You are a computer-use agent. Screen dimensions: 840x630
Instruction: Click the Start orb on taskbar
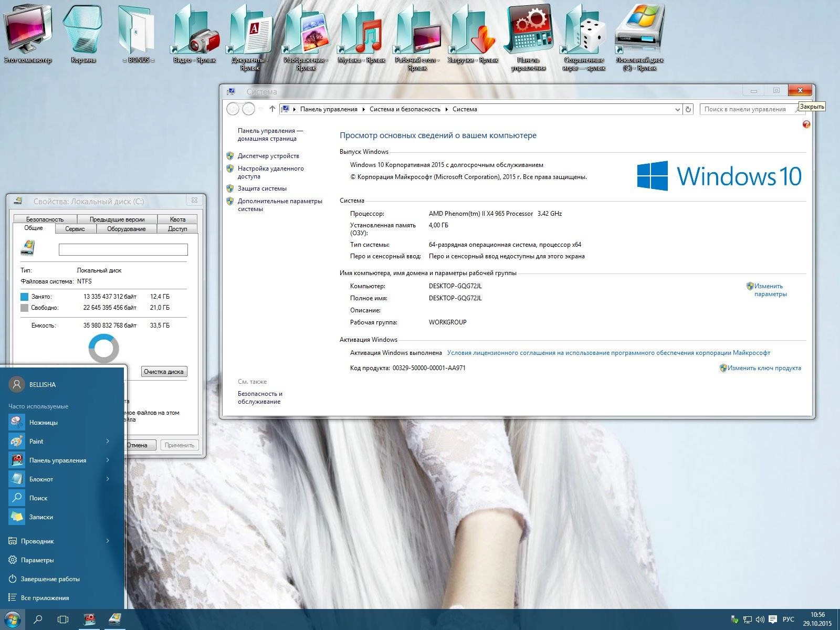[12, 619]
